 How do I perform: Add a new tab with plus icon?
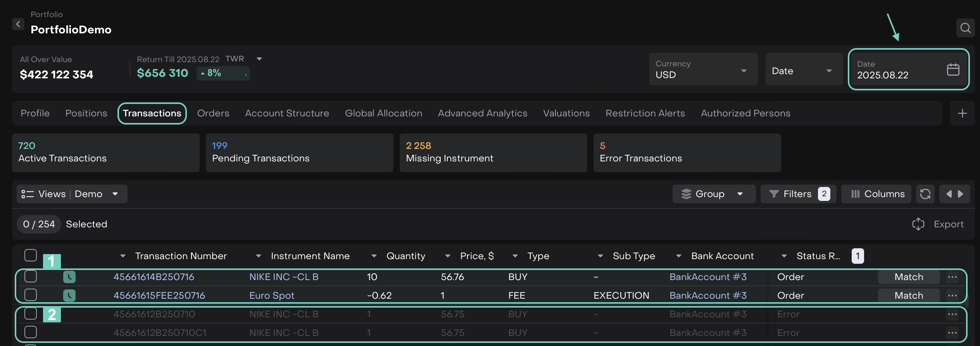click(x=962, y=113)
